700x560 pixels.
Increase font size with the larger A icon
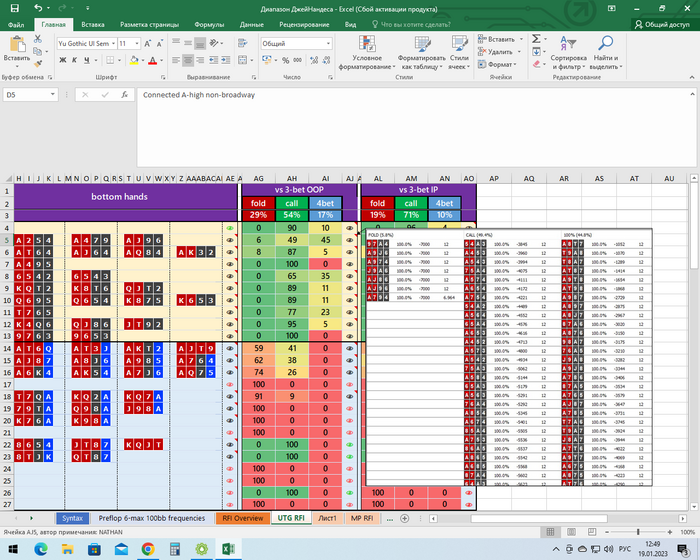[148, 43]
